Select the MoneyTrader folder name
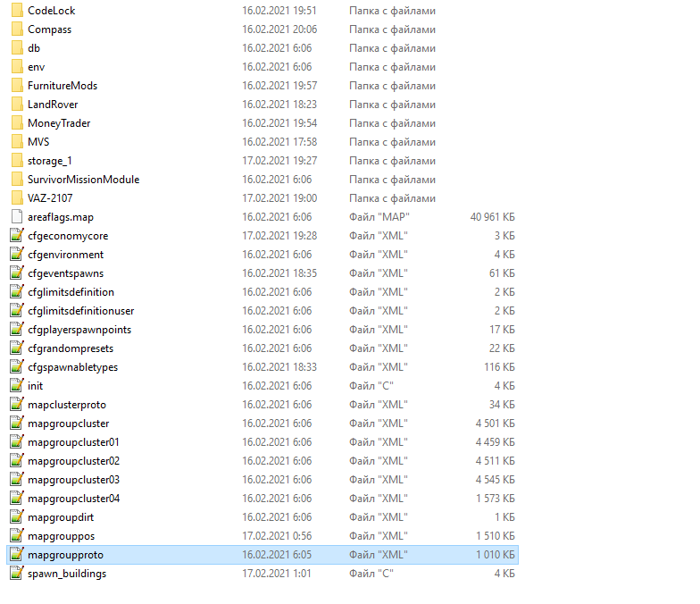Screen dimensions: 700x604 (x=59, y=123)
